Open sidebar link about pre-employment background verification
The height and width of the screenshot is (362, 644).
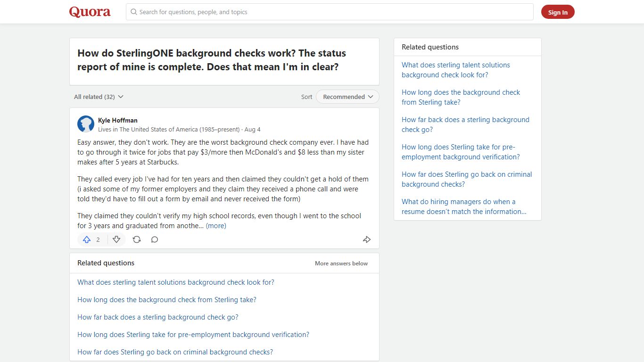[x=461, y=152]
